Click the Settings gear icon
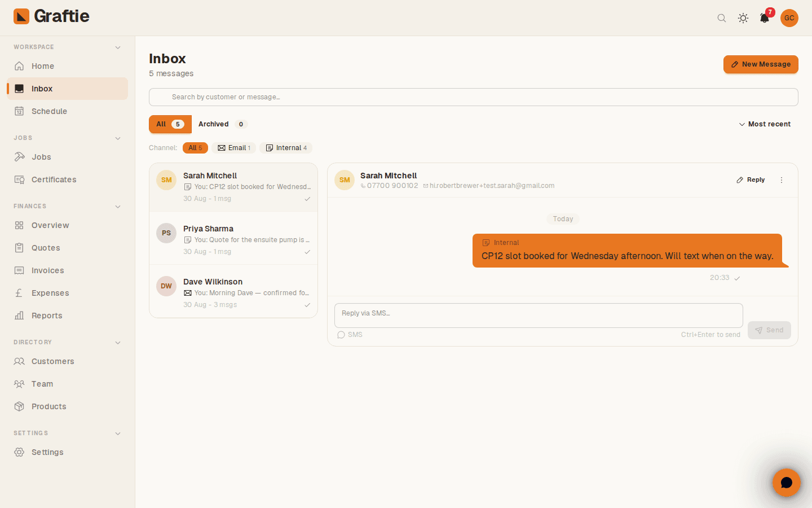Image resolution: width=812 pixels, height=508 pixels. pyautogui.click(x=19, y=452)
